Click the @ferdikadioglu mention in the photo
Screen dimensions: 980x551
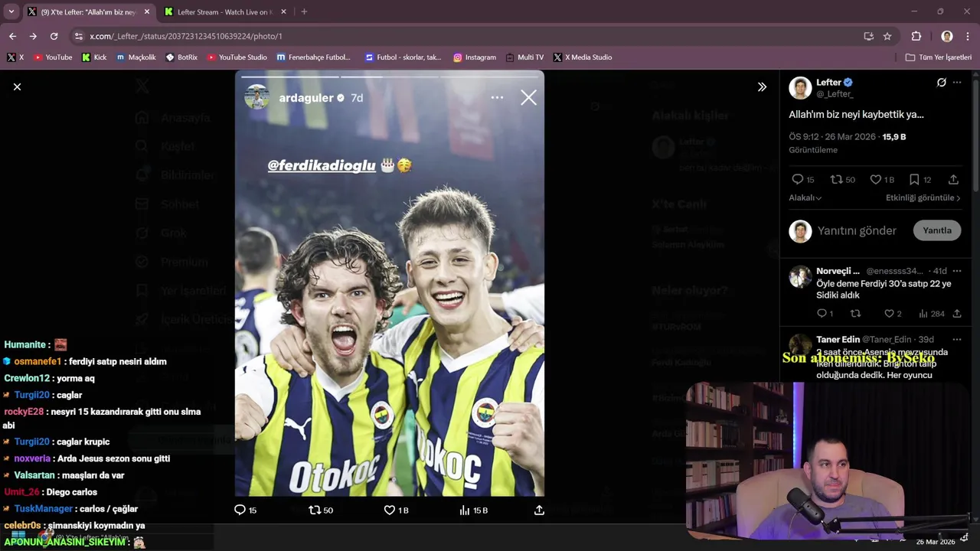coord(322,165)
